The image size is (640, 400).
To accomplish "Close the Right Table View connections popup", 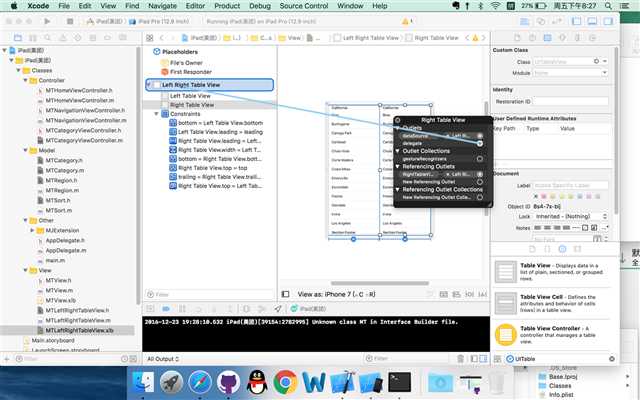I will tap(398, 120).
